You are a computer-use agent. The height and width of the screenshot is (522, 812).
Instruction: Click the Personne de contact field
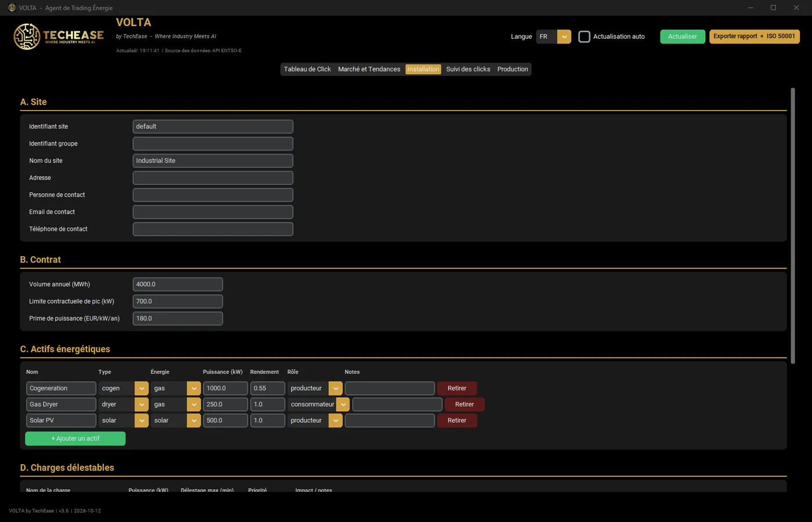[213, 195]
